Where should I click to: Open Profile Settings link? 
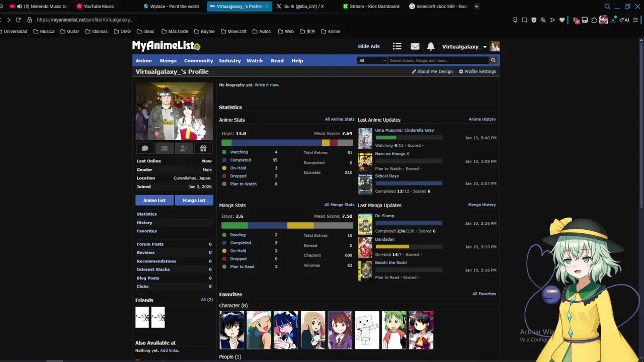coord(477,71)
